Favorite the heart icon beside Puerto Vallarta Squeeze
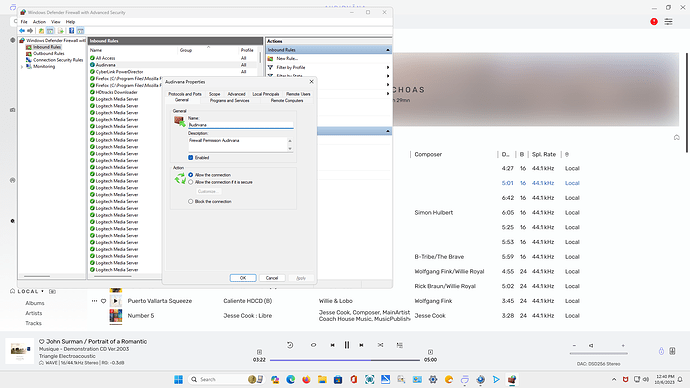This screenshot has height=388, width=690. (x=103, y=301)
